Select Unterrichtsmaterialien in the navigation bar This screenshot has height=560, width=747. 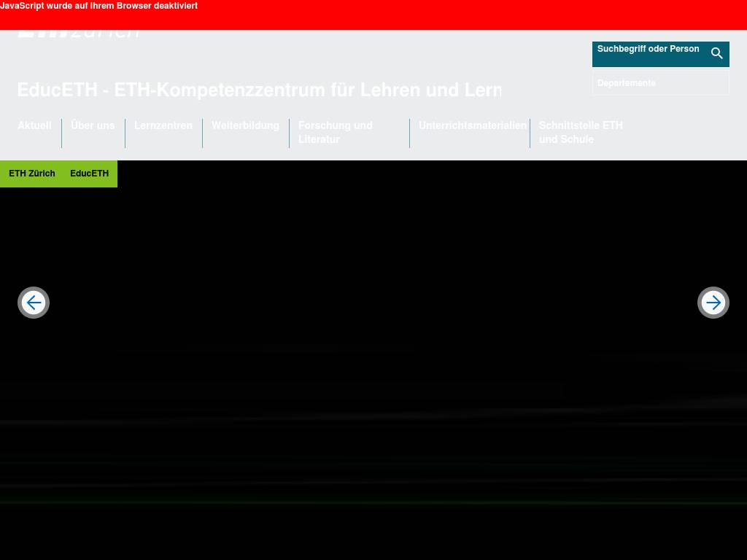pos(472,125)
